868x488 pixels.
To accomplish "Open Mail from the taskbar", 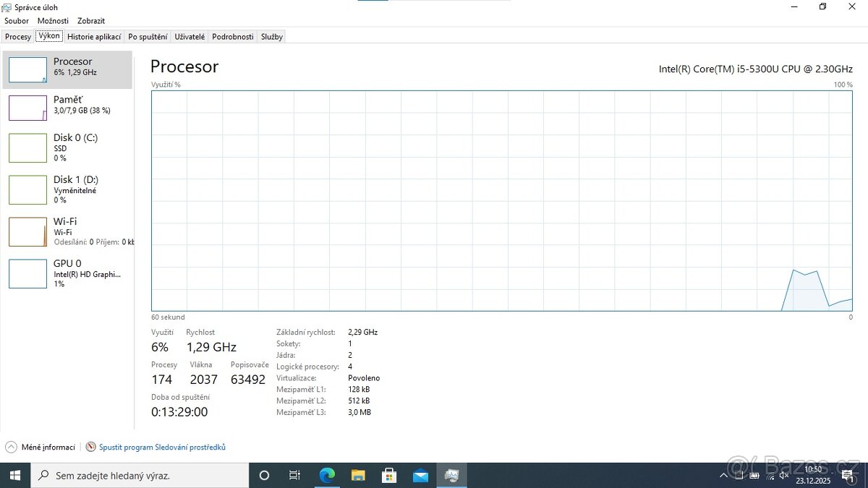I will coord(421,475).
